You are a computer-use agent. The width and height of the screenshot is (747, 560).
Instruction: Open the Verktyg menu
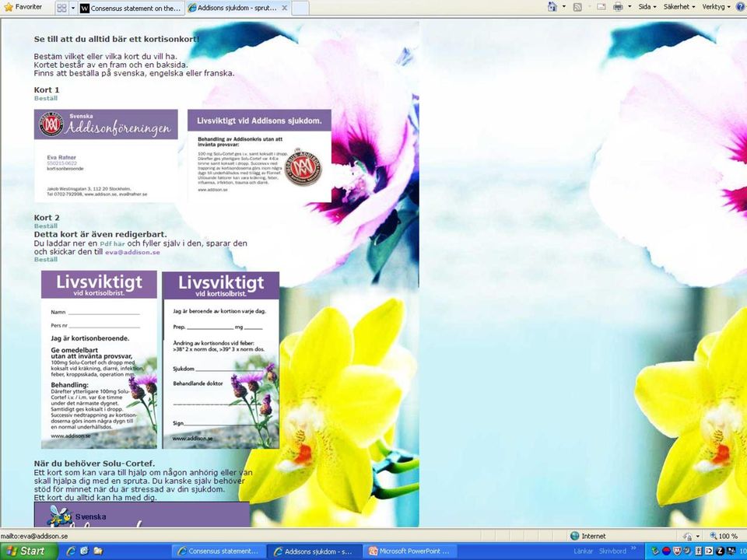716,7
